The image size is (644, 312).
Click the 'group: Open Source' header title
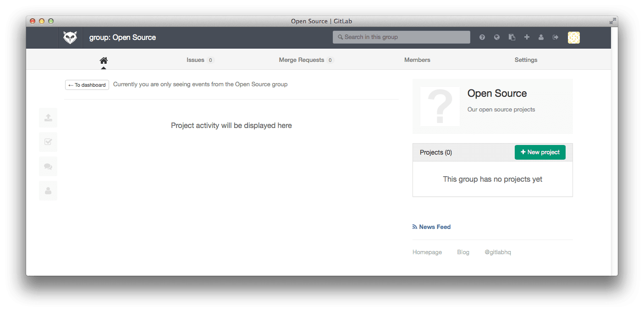[122, 38]
